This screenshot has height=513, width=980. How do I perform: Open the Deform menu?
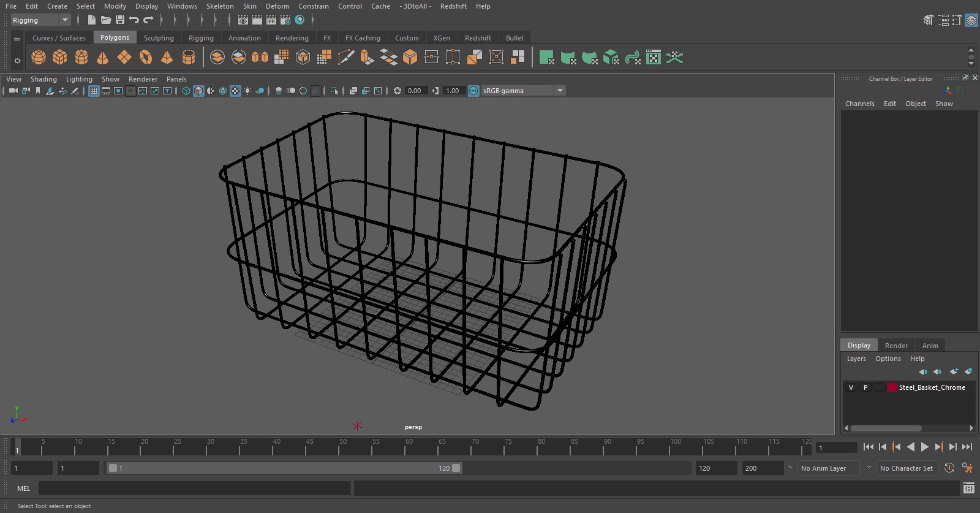(x=277, y=6)
